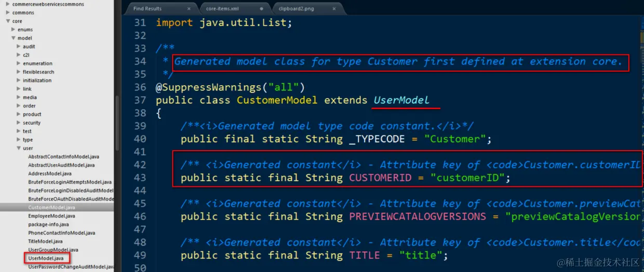Collapse the model folder arrow

click(13, 38)
